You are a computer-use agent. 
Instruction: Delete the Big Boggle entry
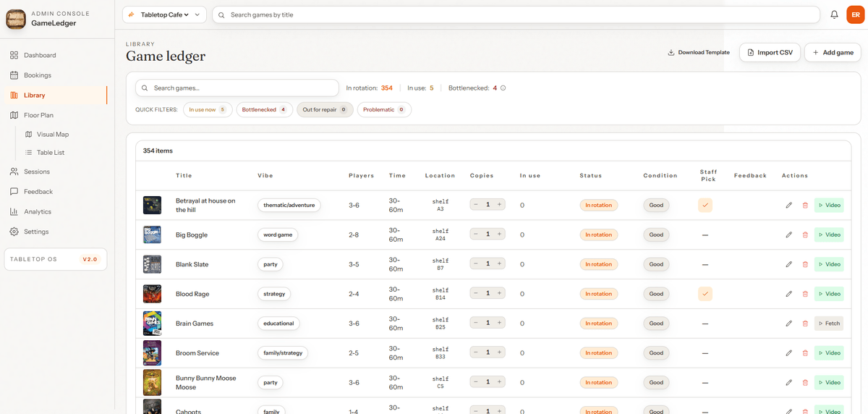click(805, 235)
